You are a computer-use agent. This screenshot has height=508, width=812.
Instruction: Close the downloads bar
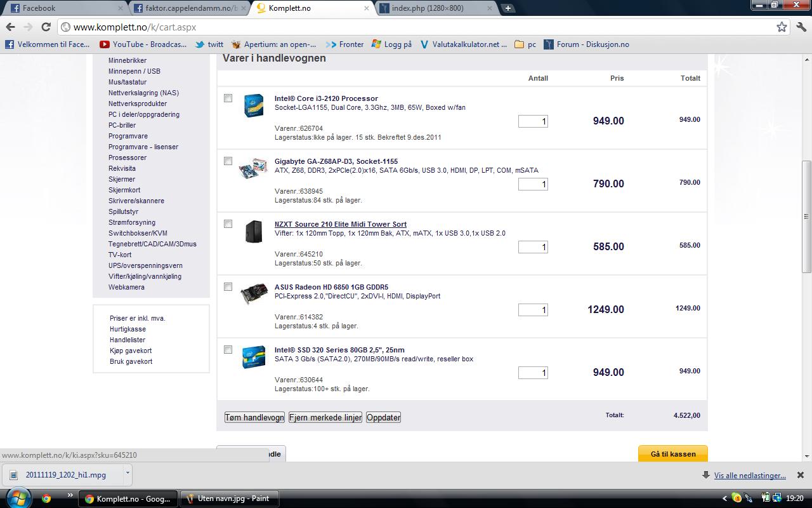(800, 475)
